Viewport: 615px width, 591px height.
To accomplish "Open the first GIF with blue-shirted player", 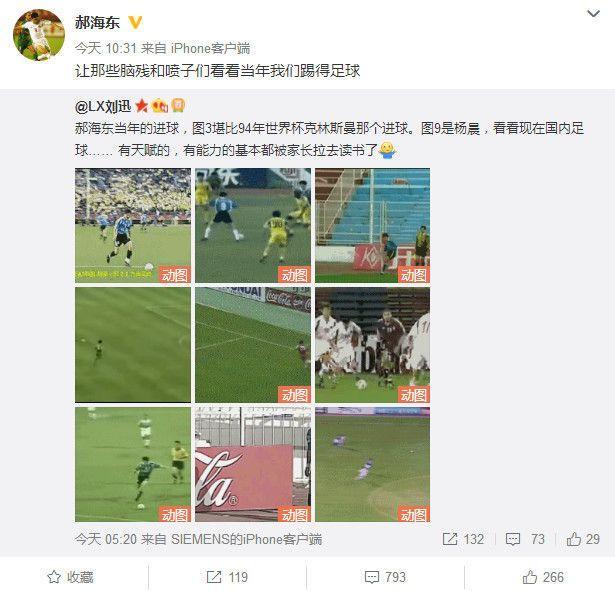I will pyautogui.click(x=133, y=225).
